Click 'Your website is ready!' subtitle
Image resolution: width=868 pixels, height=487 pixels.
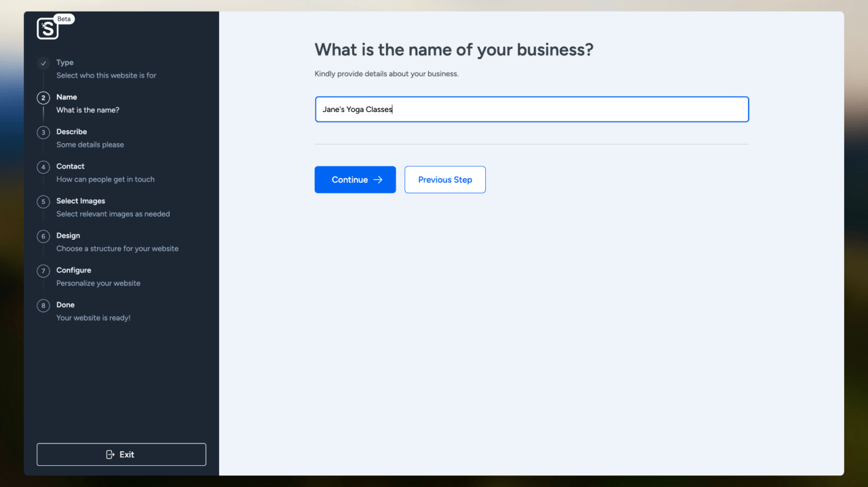94,318
